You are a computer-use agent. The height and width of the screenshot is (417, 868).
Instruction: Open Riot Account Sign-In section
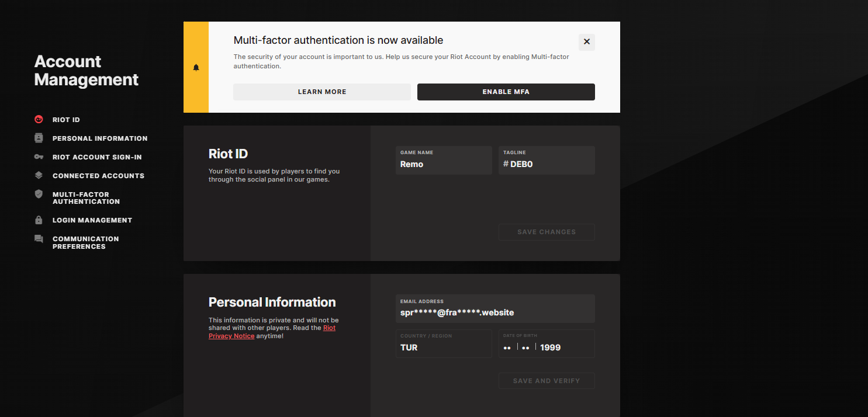97,157
